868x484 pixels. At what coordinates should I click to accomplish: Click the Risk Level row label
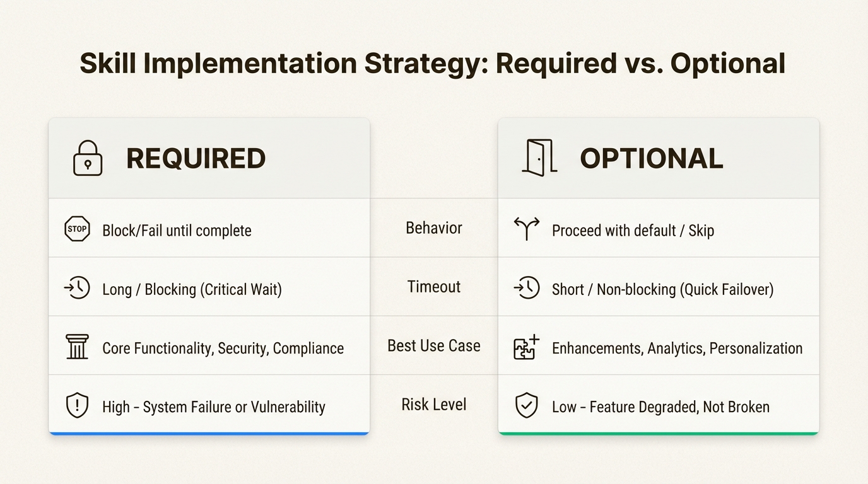click(x=434, y=405)
